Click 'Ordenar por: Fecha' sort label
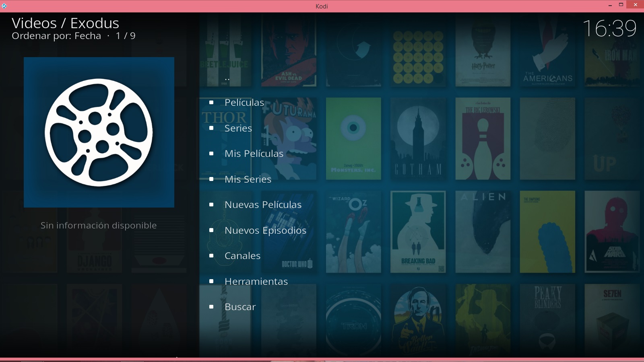The height and width of the screenshot is (362, 644). (x=56, y=36)
